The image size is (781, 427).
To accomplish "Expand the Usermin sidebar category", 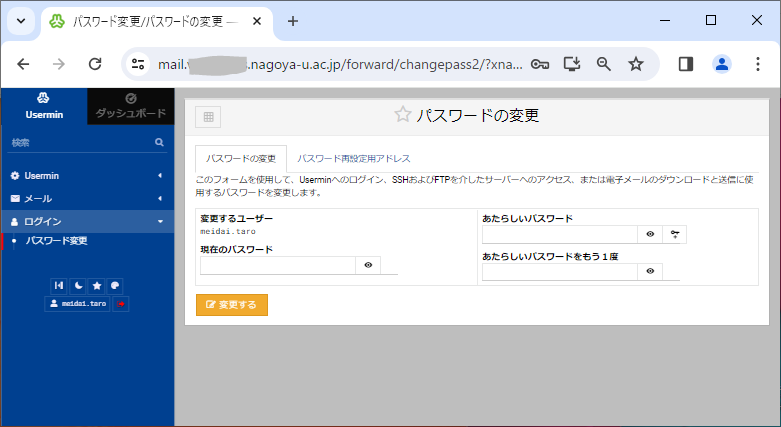I will point(88,175).
